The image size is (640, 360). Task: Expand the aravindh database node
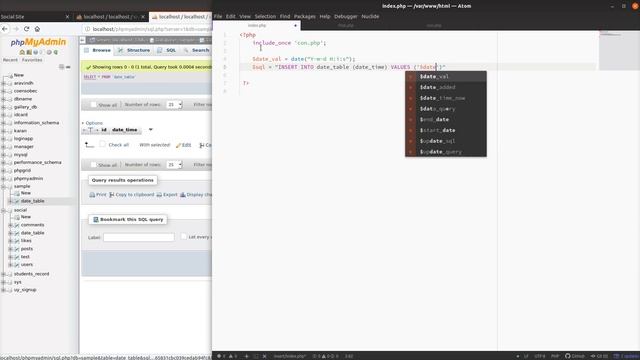[x=4, y=83]
